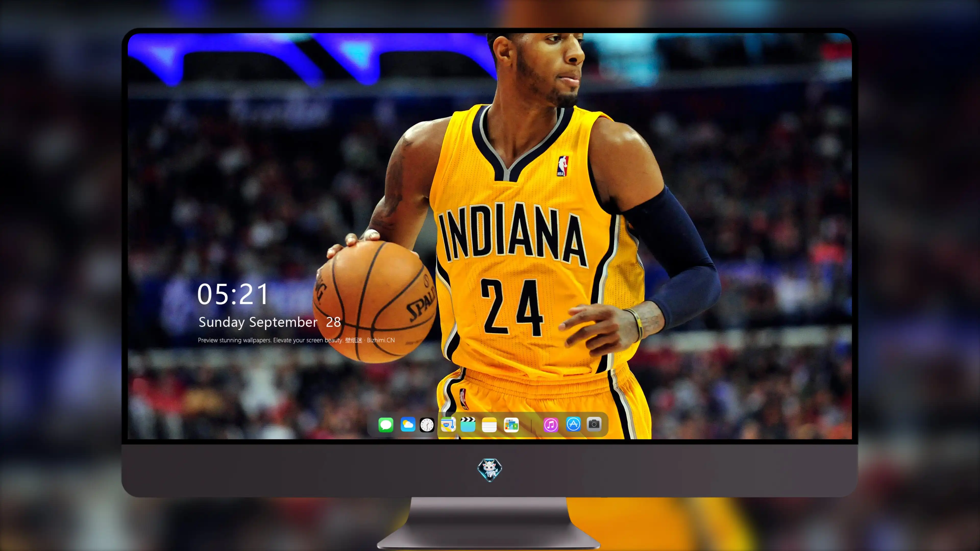Open the Camera app in the dock
Screen dimensions: 980x551
click(594, 424)
